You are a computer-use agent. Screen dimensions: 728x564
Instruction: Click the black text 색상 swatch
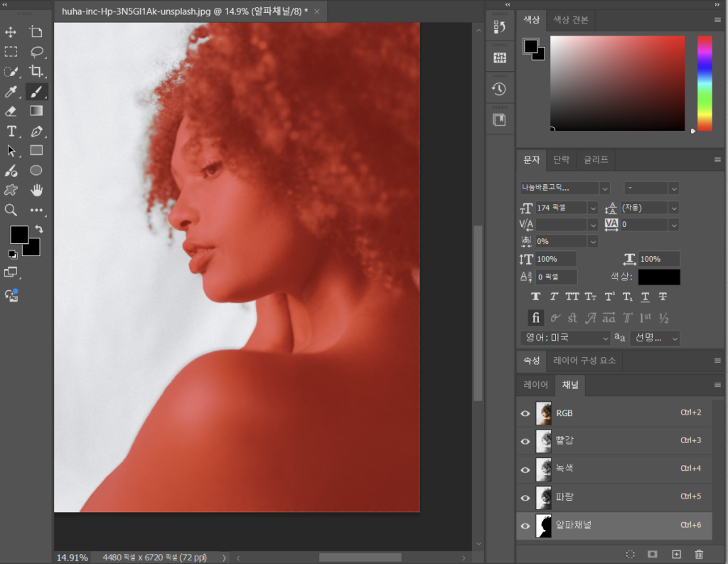click(x=658, y=277)
